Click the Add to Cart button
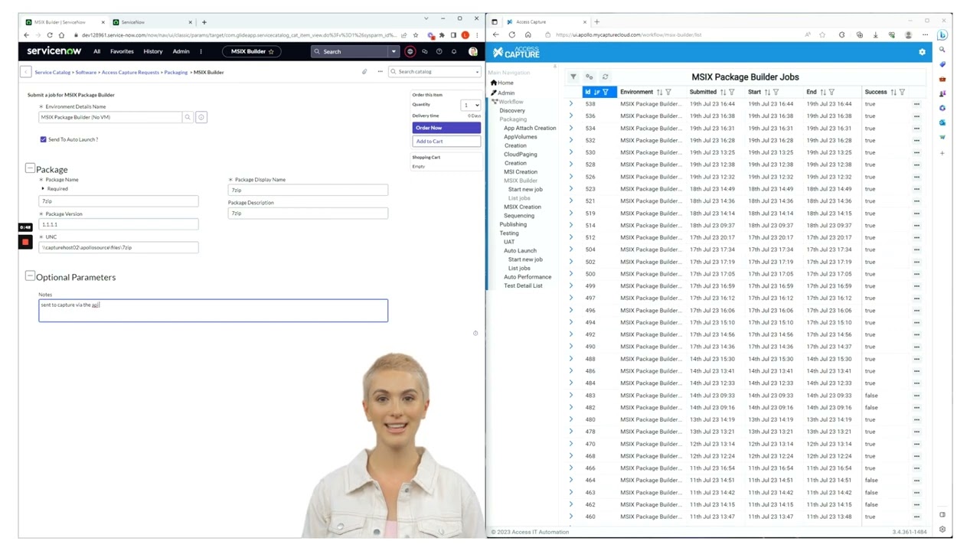This screenshot has height=551, width=980. tap(446, 141)
